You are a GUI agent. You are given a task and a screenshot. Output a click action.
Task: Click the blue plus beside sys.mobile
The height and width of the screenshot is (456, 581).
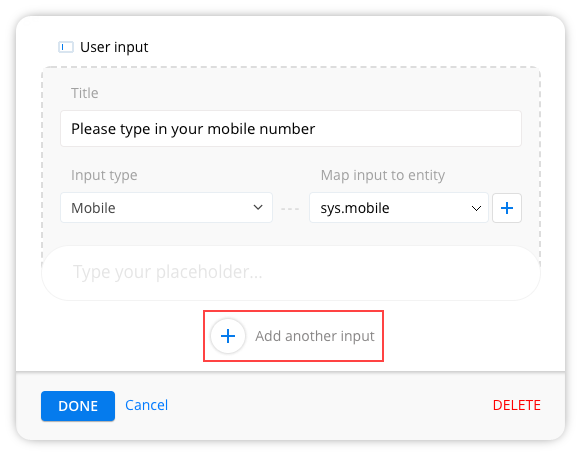coord(507,208)
